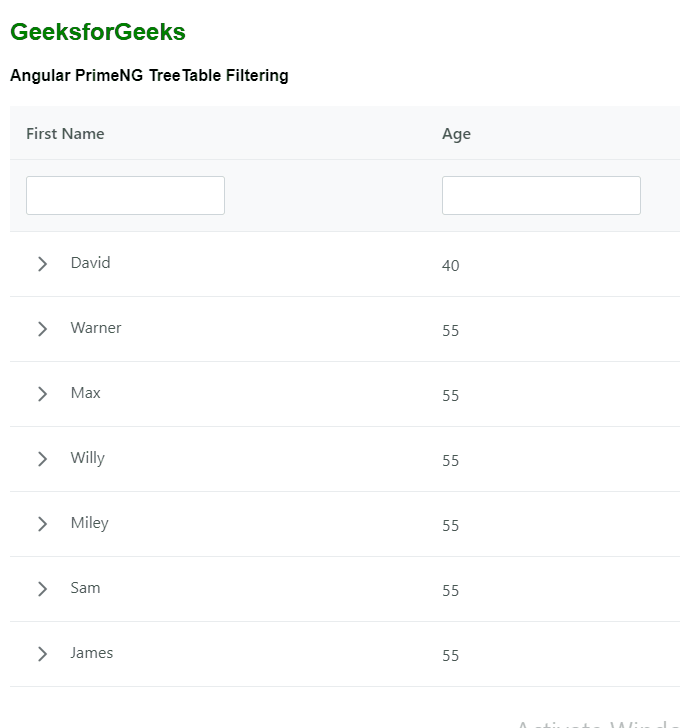Expand the Miley row chevron
The width and height of the screenshot is (680, 728).
coord(42,524)
